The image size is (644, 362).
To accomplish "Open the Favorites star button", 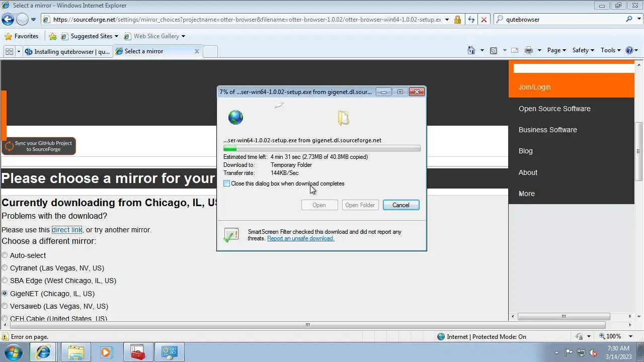I will 21,36.
